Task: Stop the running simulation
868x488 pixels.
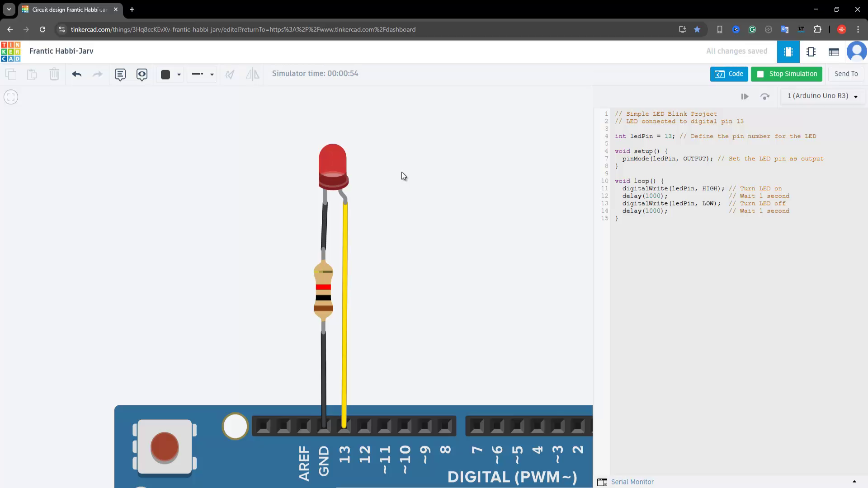Action: pos(787,74)
